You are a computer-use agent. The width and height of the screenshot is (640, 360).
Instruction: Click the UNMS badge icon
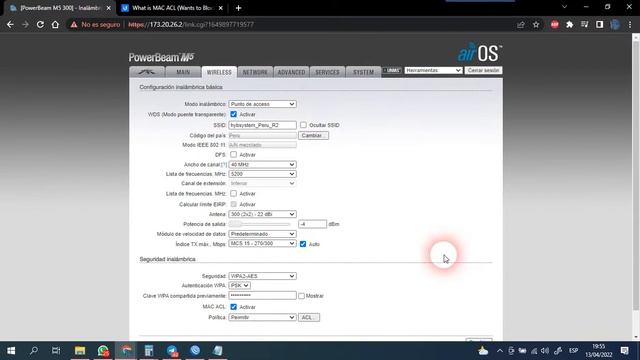point(392,71)
